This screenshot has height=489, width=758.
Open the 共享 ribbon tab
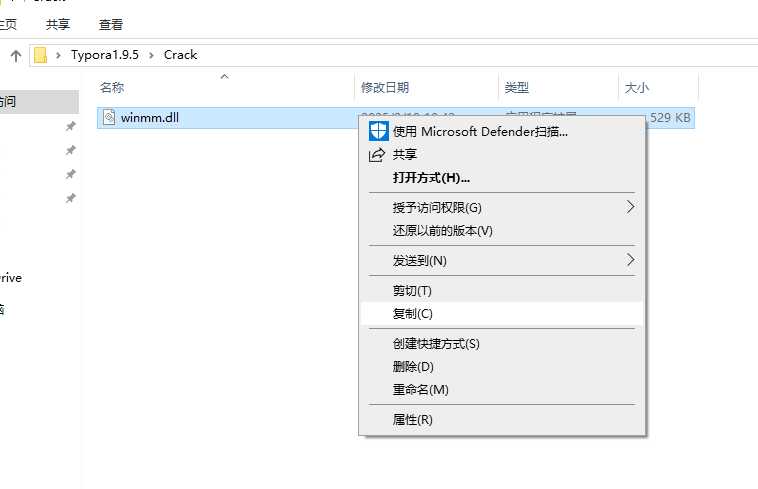click(x=58, y=24)
